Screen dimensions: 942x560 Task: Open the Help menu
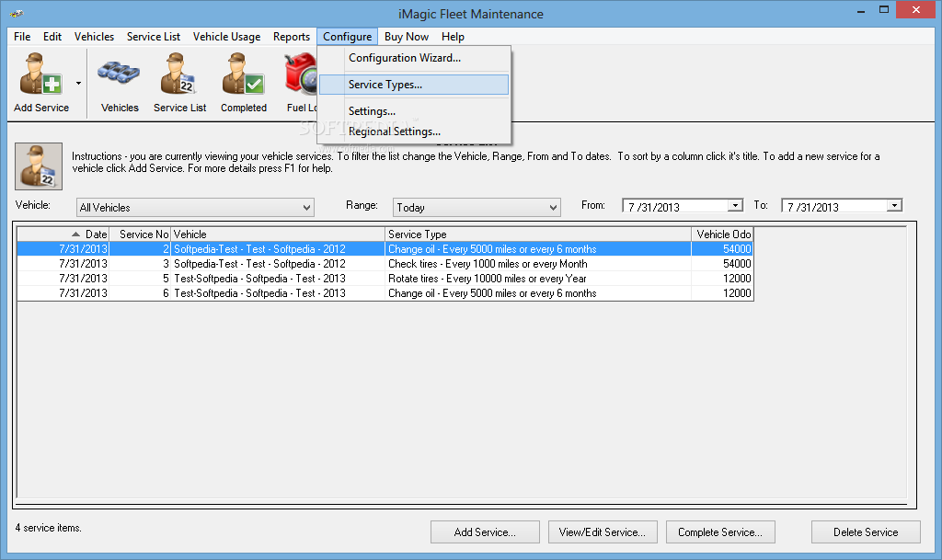(x=453, y=37)
